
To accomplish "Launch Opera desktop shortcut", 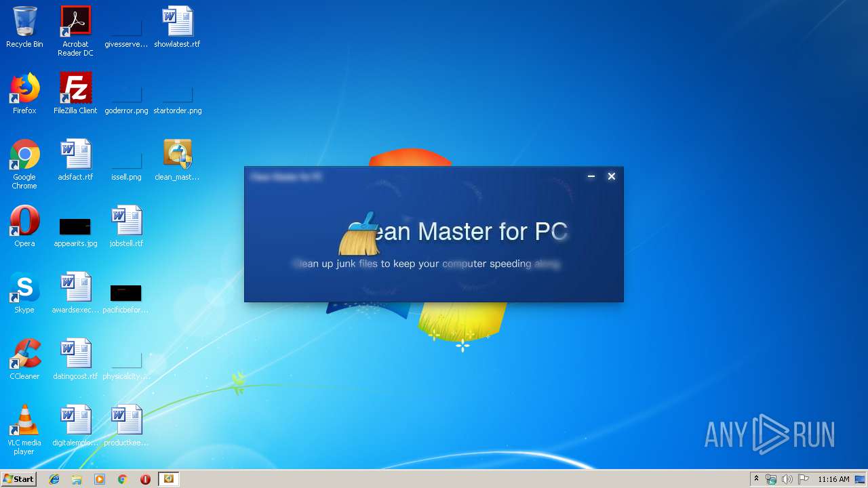I will (24, 226).
